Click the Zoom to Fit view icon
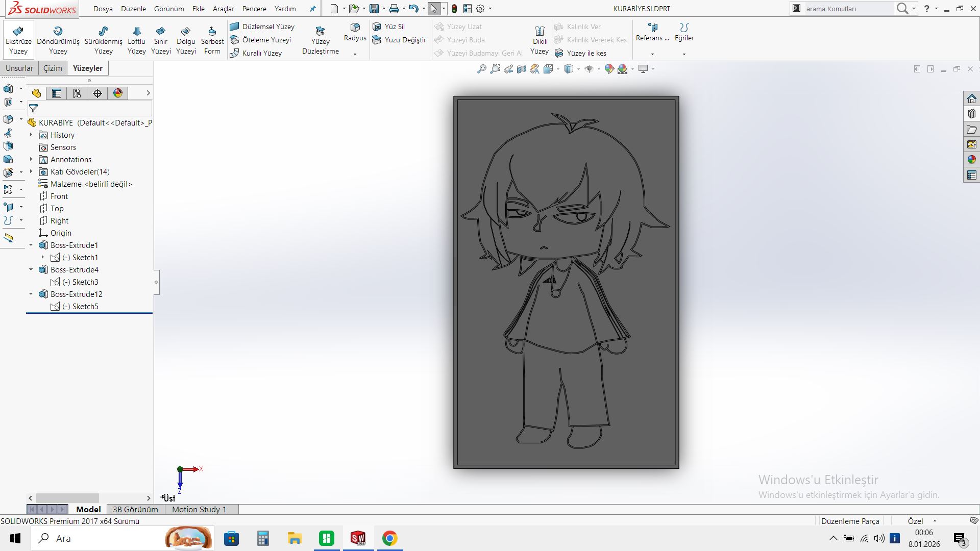Screen dimensions: 980x551 click(481, 69)
